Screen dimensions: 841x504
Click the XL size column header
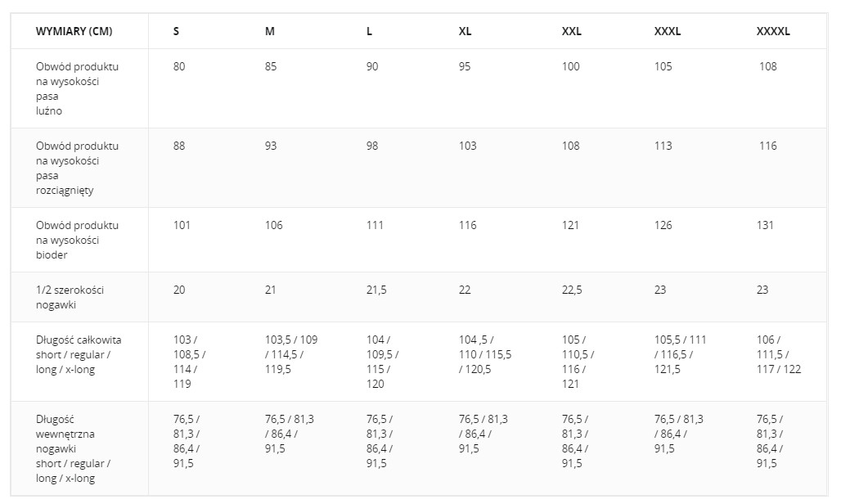(x=465, y=32)
